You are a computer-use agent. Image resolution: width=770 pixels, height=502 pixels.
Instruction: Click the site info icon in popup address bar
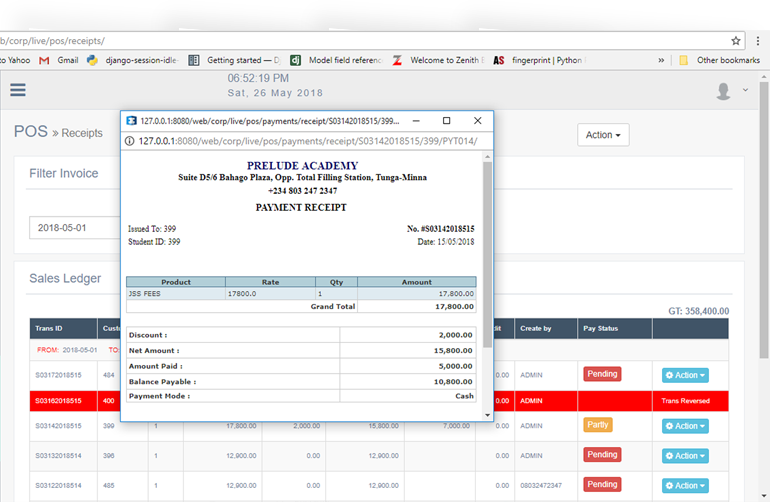click(x=131, y=141)
